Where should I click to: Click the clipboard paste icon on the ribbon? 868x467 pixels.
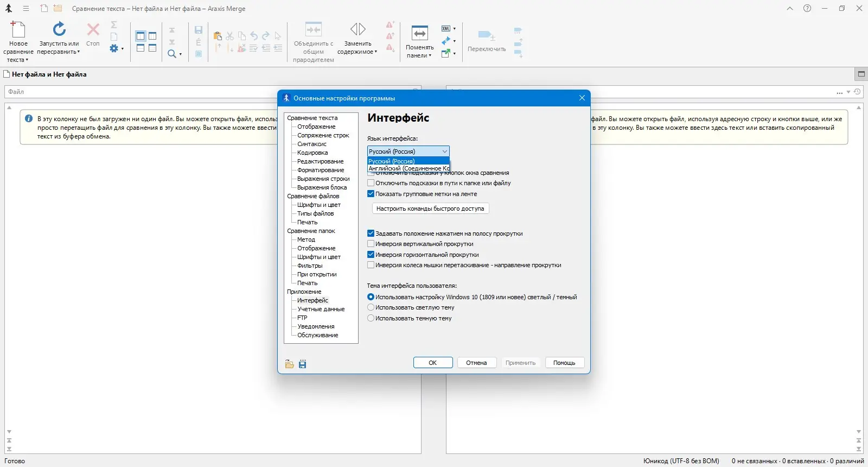pos(218,36)
